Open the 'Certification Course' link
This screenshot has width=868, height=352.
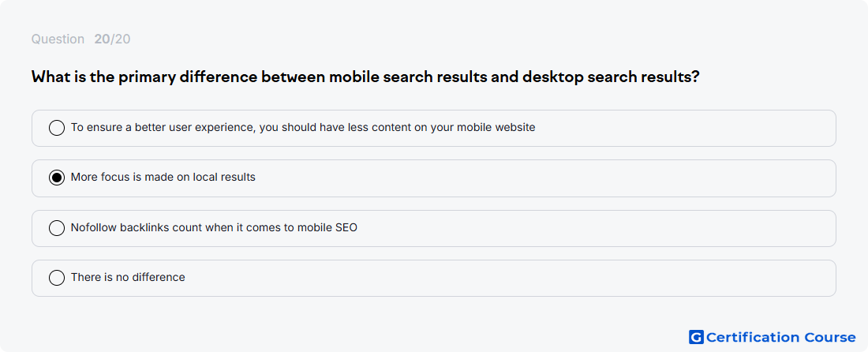tap(780, 337)
